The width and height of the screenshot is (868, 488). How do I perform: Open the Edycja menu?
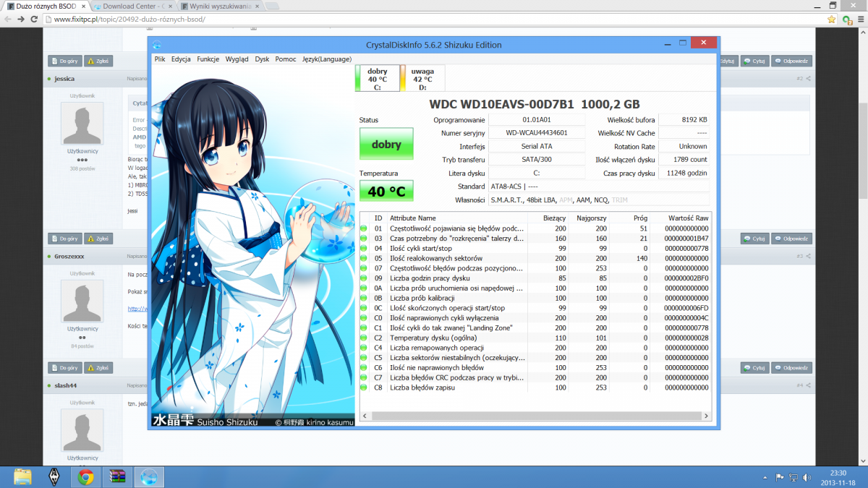(x=181, y=59)
